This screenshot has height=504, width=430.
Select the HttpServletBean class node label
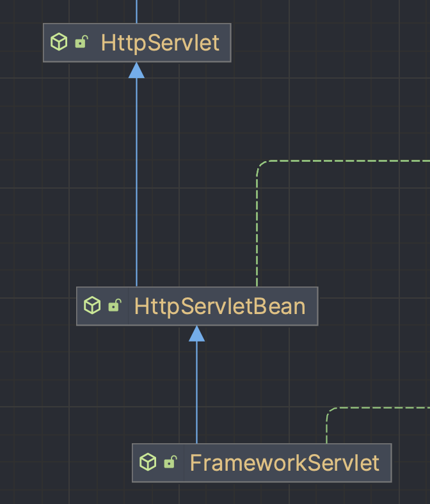(x=219, y=306)
